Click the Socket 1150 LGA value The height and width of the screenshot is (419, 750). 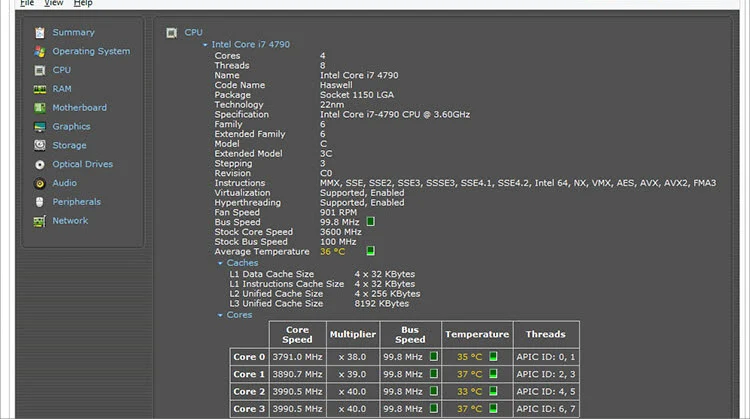click(357, 95)
